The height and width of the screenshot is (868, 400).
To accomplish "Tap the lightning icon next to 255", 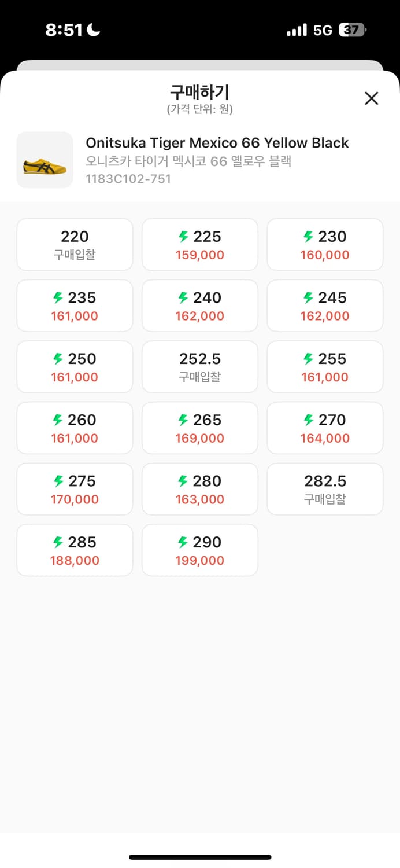I will [308, 359].
